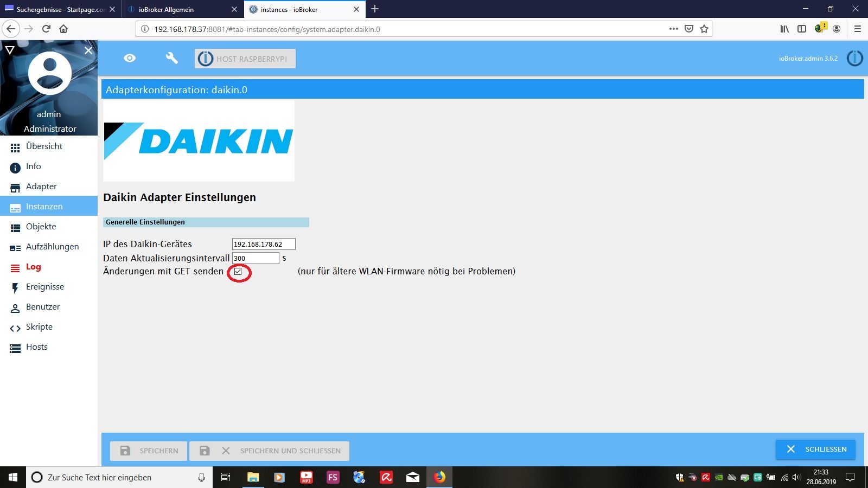Click the 'ioBroker.admin 3.6.2' version text
Image resolution: width=868 pixels, height=488 pixels.
point(808,59)
